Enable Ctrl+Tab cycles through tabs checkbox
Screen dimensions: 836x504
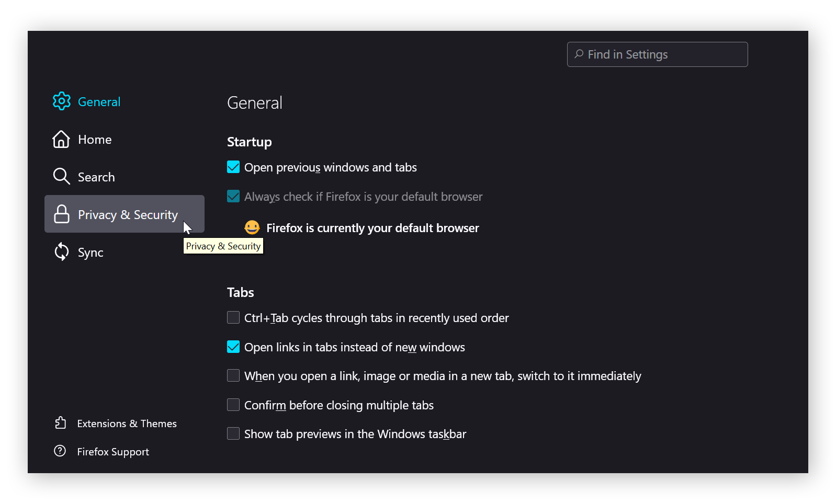pyautogui.click(x=233, y=318)
